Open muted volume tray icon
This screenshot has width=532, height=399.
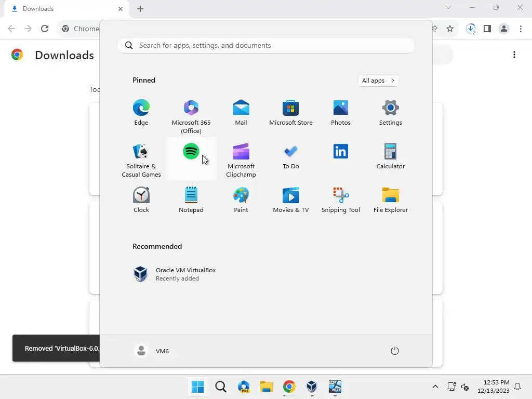465,387
